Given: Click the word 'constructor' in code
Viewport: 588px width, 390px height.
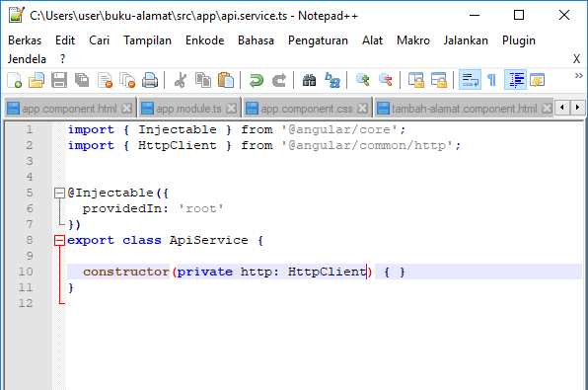Looking at the screenshot, I should tap(126, 272).
